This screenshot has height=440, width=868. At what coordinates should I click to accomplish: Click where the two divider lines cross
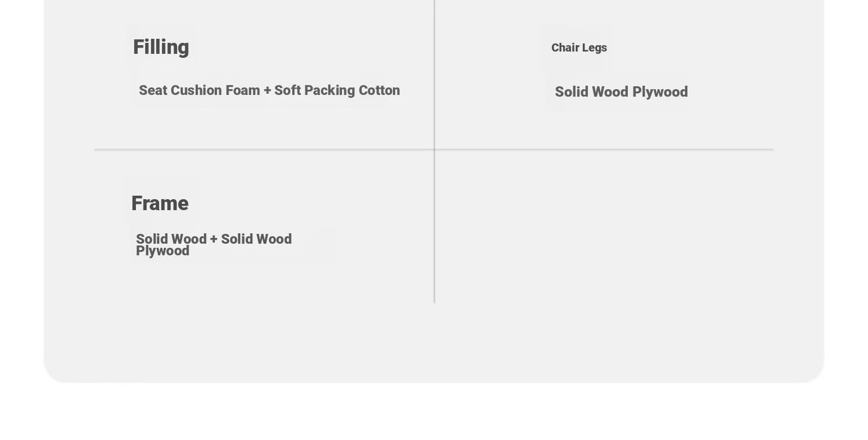pos(435,149)
